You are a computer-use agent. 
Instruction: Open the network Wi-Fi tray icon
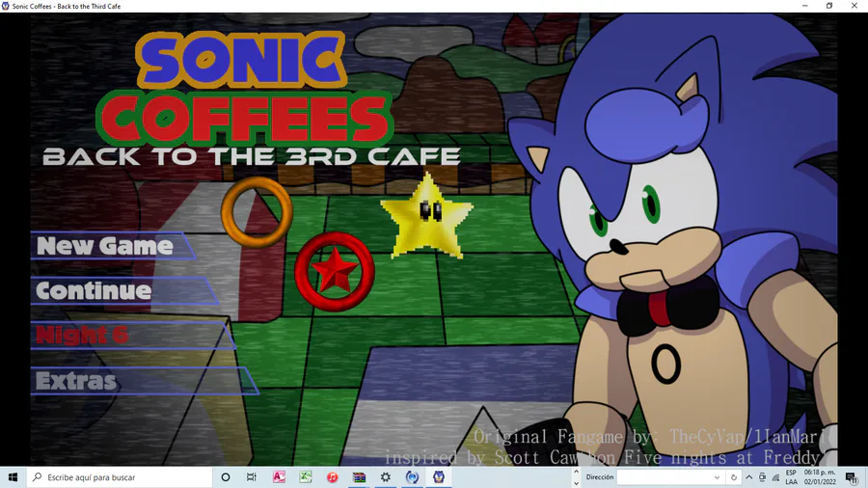coord(775,477)
